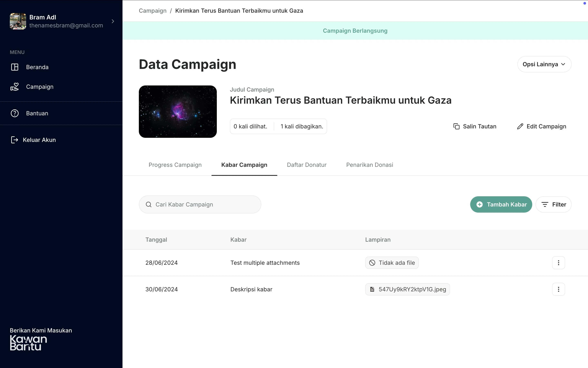Image resolution: width=588 pixels, height=368 pixels.
Task: Click the pencil icon for Edit Campaign
Action: (x=520, y=126)
